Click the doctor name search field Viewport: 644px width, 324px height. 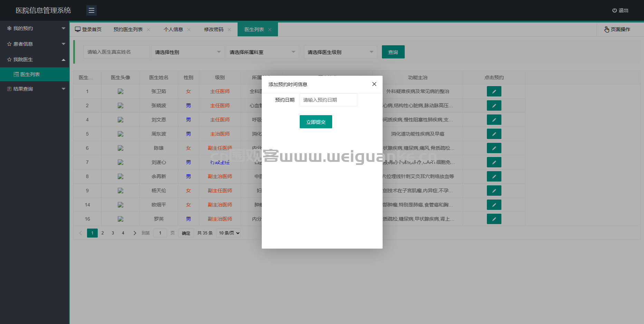click(x=117, y=52)
